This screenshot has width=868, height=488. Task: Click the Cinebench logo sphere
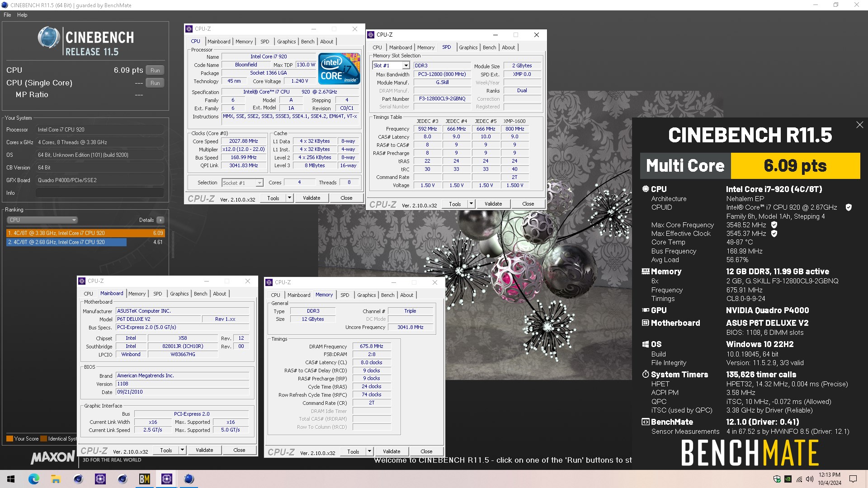pos(48,38)
